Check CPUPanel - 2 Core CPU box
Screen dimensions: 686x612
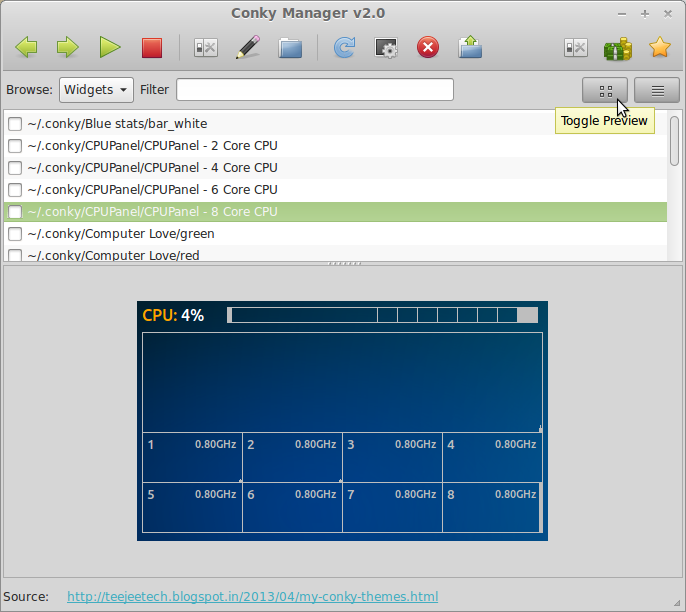[x=15, y=146]
